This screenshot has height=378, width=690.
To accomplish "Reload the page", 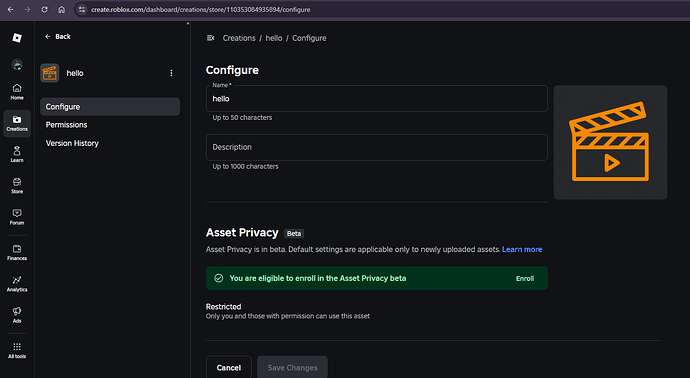I will pos(44,9).
